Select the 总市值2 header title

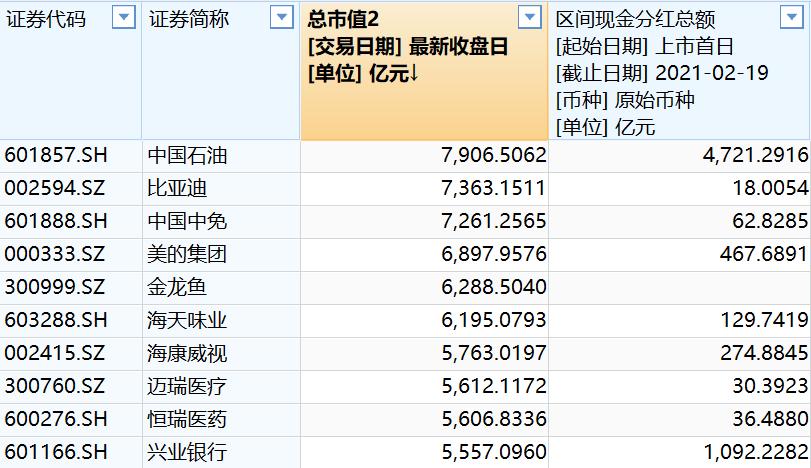[343, 20]
